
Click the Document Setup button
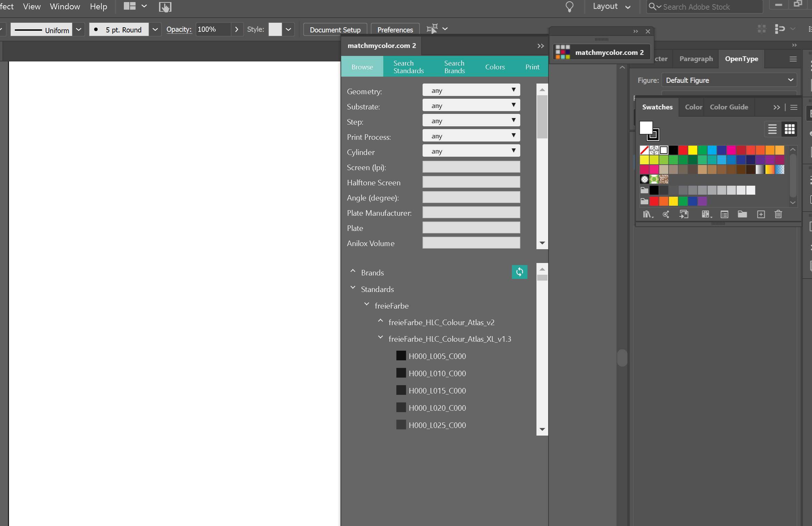click(x=335, y=30)
